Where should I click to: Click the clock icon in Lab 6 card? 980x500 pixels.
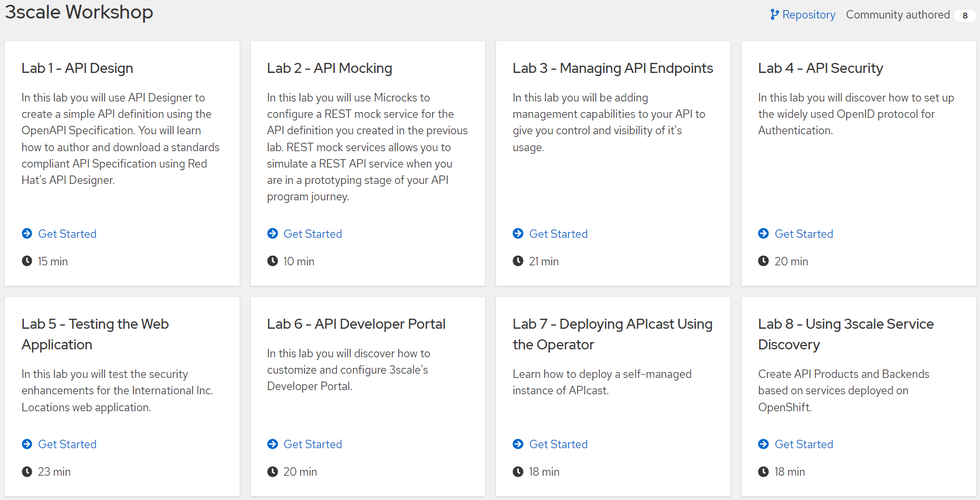pos(272,471)
